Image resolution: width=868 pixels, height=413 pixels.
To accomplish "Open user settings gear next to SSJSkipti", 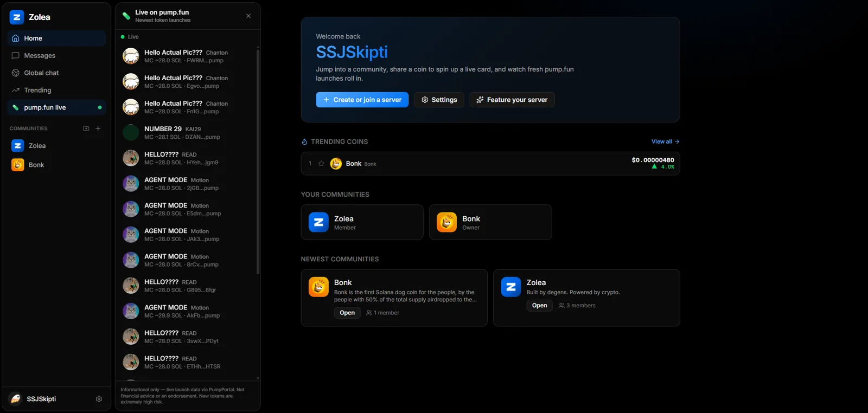I will point(99,399).
